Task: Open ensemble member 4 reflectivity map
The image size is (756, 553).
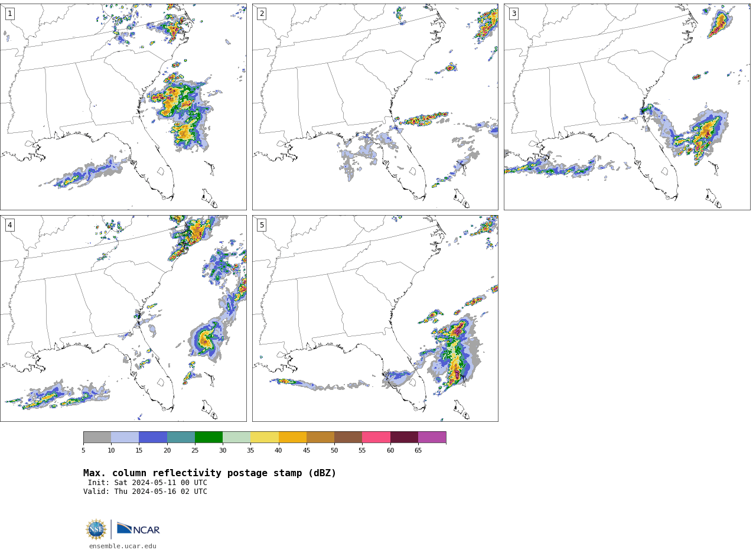Action: pos(123,318)
